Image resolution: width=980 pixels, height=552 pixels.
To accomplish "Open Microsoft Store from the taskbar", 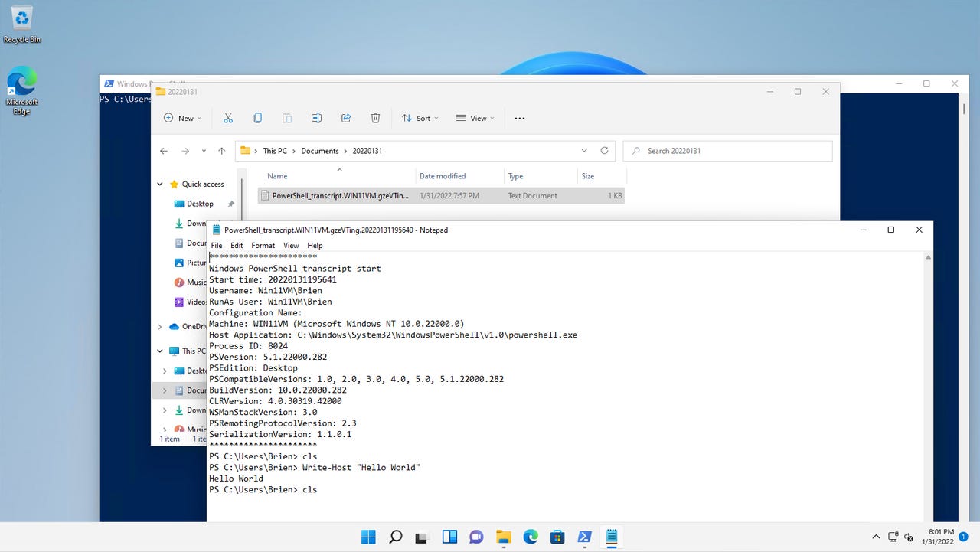I will coord(557,537).
